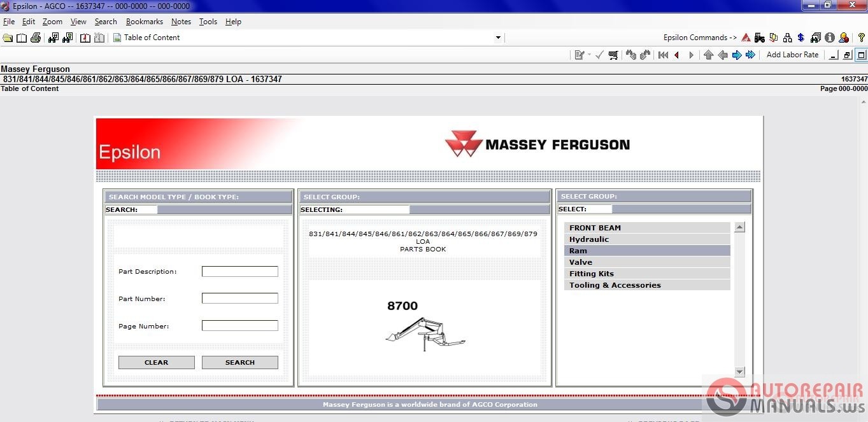Open the View menu
This screenshot has height=422, width=868.
[x=78, y=22]
